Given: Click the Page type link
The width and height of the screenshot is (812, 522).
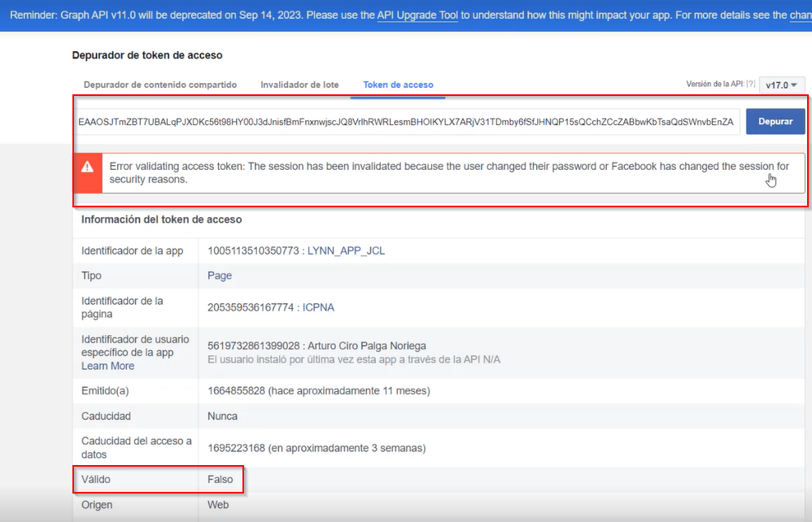Looking at the screenshot, I should [220, 276].
